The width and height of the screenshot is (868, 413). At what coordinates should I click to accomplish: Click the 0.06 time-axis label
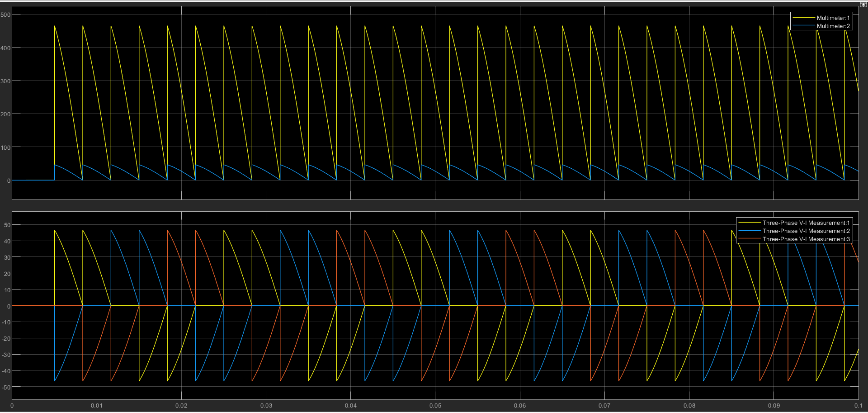[520, 405]
